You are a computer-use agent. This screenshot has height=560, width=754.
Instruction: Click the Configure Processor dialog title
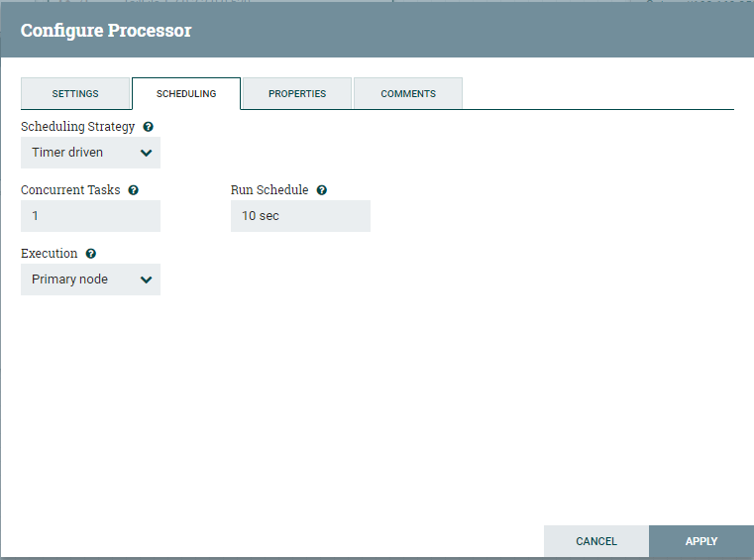[x=106, y=31]
